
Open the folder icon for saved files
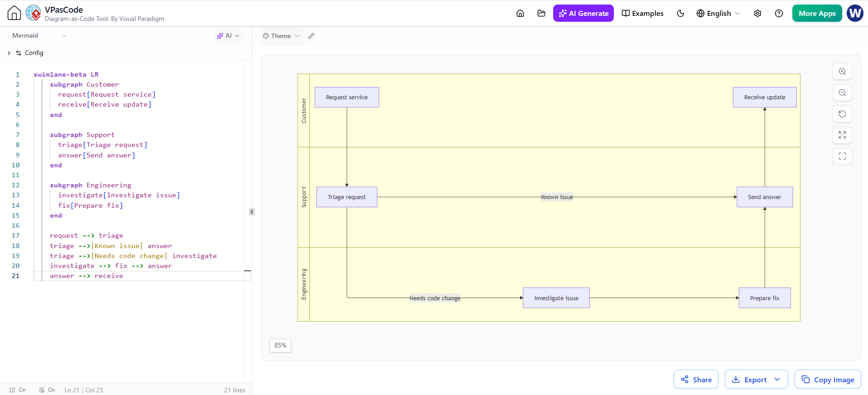click(x=541, y=13)
